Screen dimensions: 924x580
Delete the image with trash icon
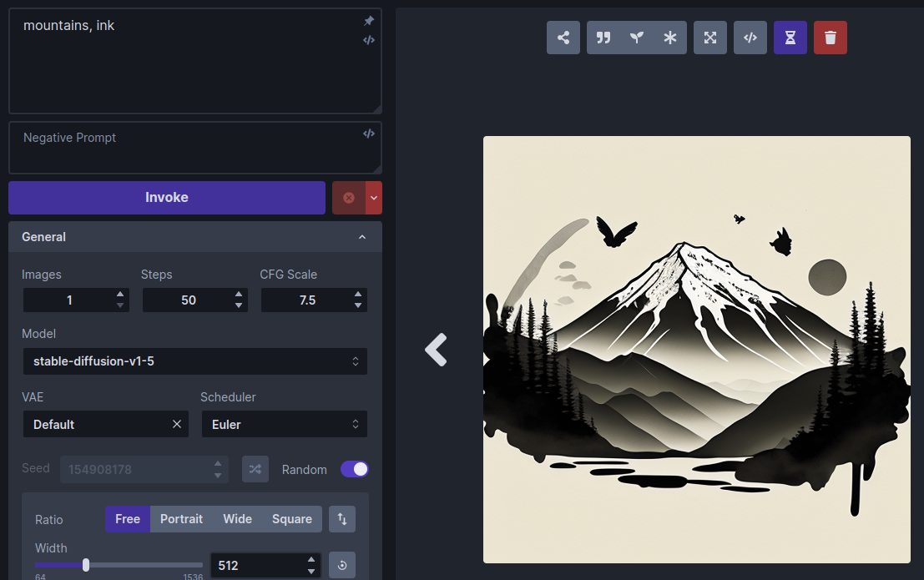831,38
